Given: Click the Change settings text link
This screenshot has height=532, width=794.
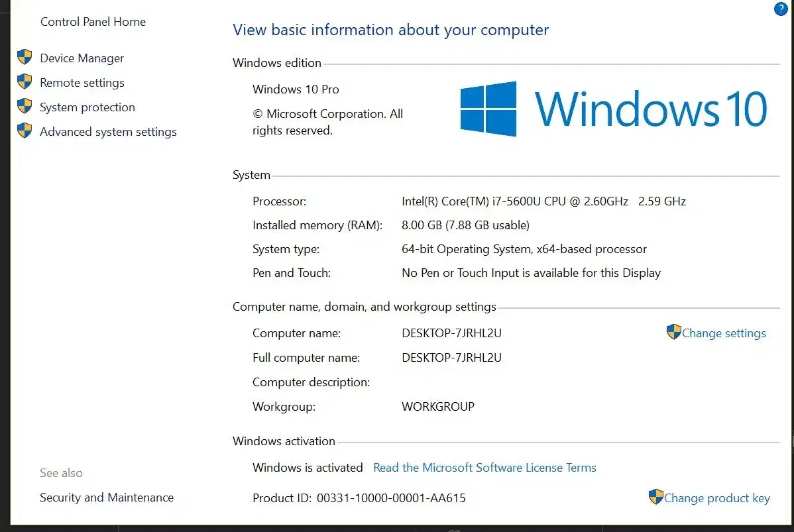Looking at the screenshot, I should click(x=724, y=333).
